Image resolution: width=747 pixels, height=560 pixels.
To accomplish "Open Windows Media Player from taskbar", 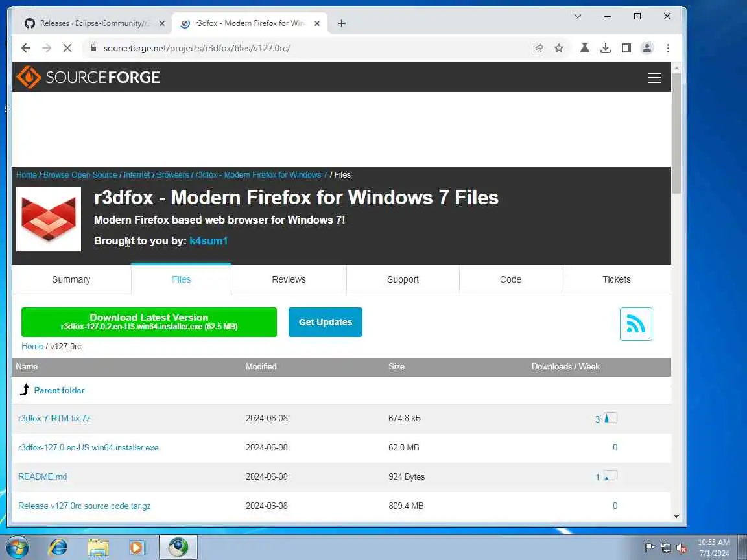I will tap(137, 547).
